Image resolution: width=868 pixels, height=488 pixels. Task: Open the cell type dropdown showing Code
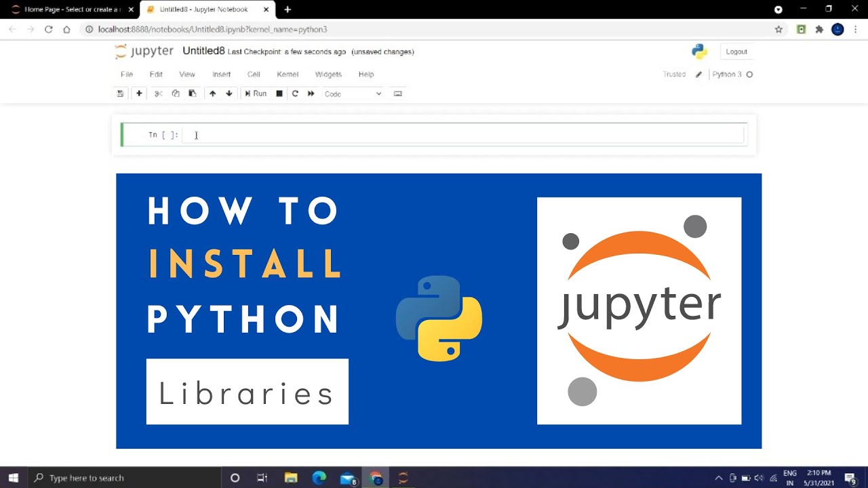353,94
